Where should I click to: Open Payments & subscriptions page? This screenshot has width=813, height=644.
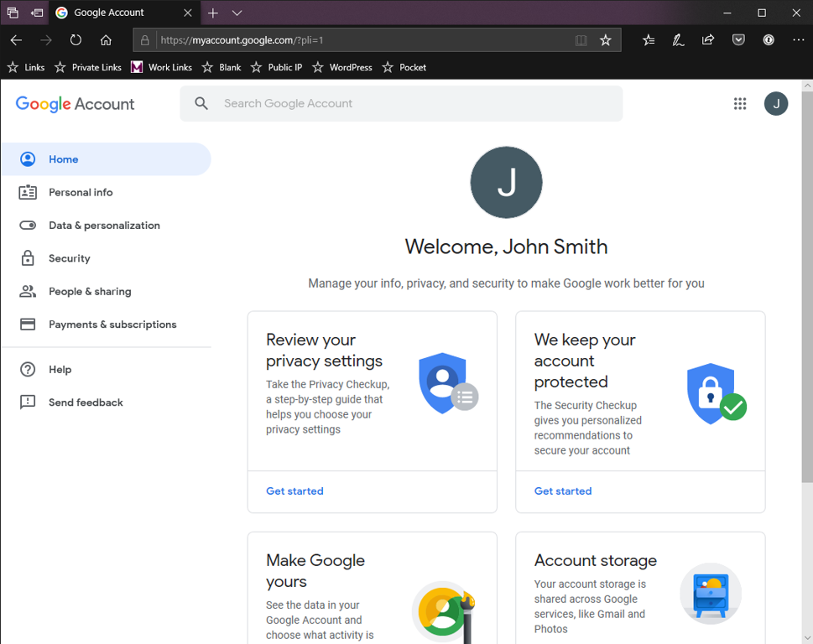pos(112,325)
